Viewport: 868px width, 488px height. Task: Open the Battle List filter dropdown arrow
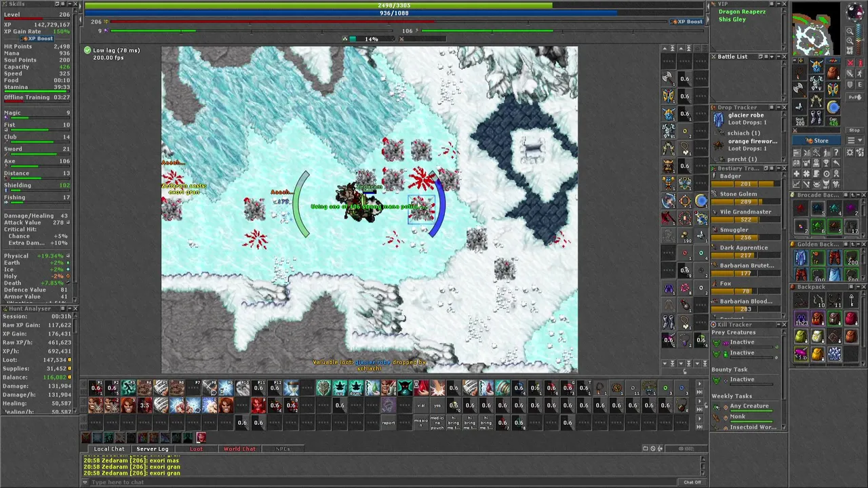click(772, 56)
